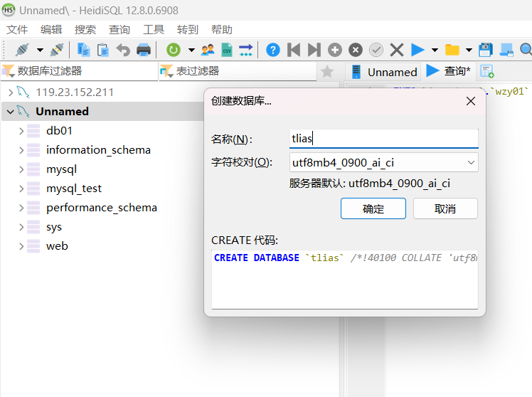Expand the sys database
Screen dimensions: 532x397
pos(21,227)
